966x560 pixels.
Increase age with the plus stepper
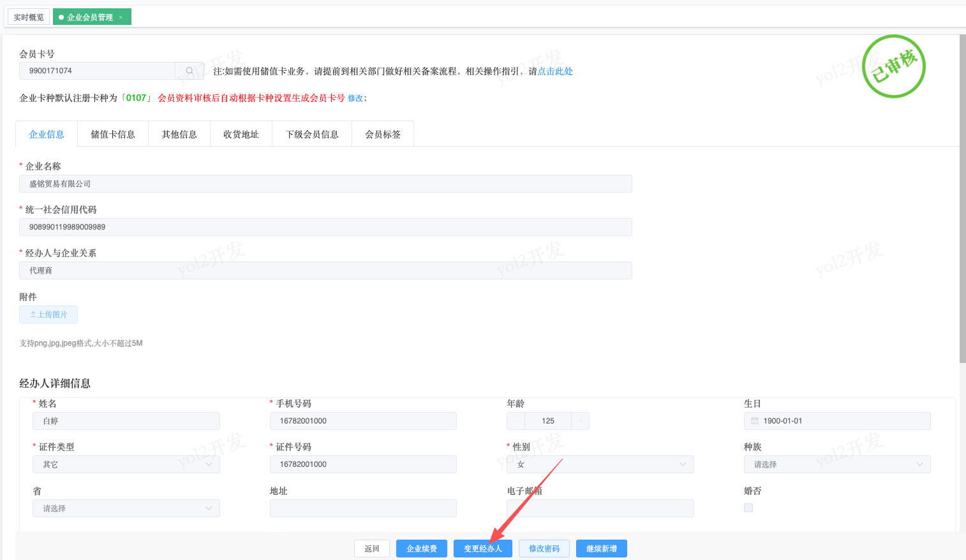(580, 421)
